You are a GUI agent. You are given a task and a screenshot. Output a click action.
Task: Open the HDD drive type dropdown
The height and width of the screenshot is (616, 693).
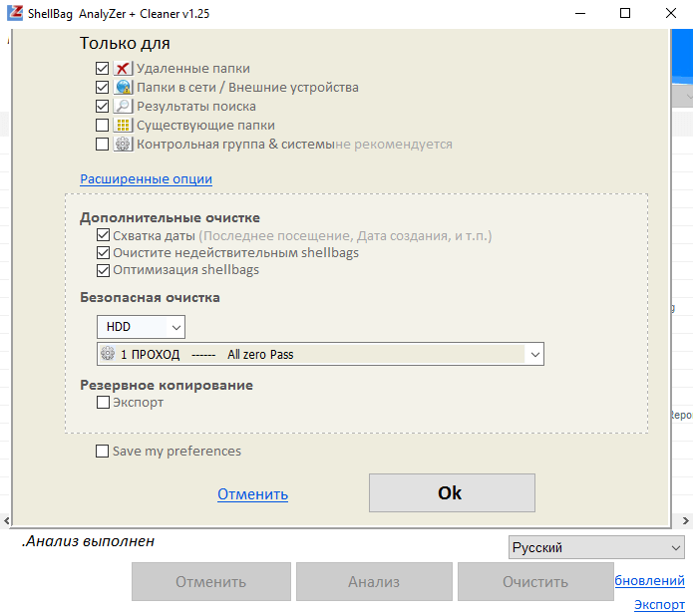141,327
